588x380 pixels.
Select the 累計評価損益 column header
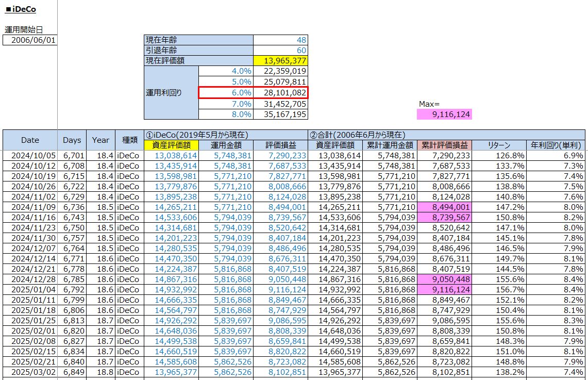click(444, 145)
